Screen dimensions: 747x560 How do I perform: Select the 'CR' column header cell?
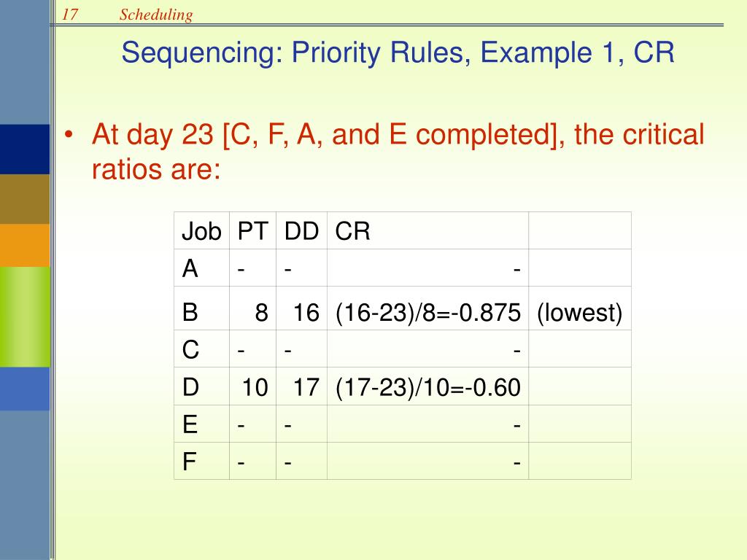coord(427,231)
